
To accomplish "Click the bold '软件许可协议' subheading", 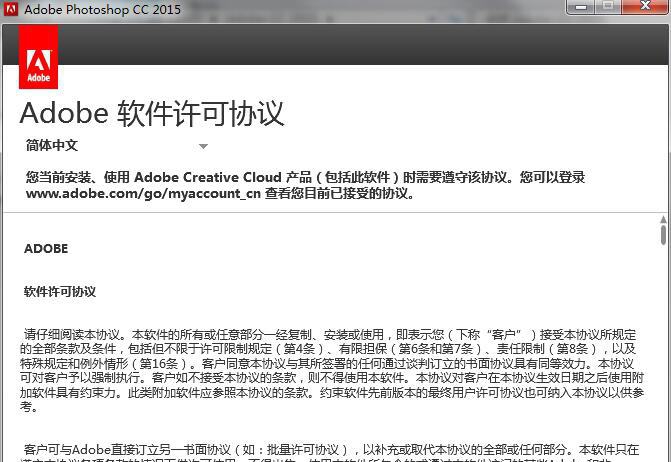I will coord(60,292).
